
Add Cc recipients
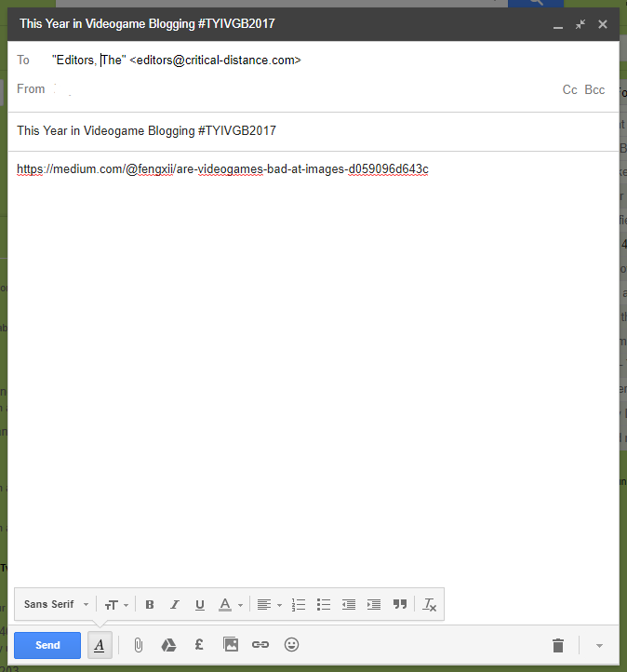coord(569,89)
